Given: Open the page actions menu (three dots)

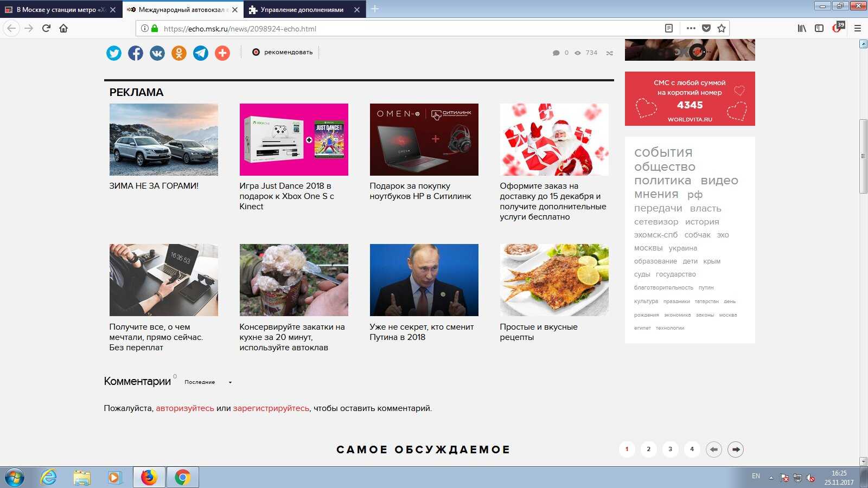Looking at the screenshot, I should coord(691,28).
